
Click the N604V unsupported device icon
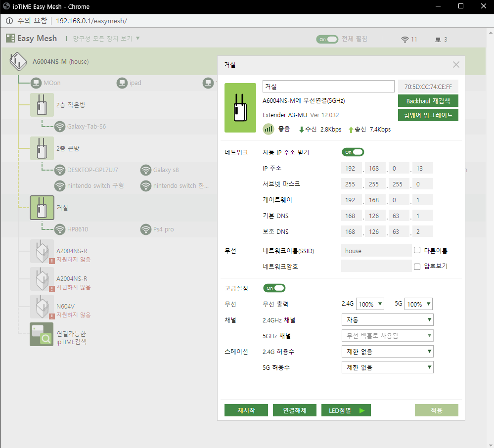[42, 307]
